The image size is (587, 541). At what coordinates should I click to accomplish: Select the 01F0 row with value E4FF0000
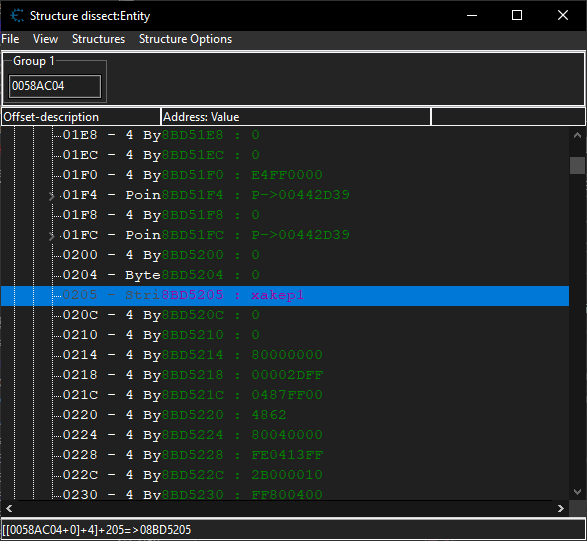click(x=285, y=175)
